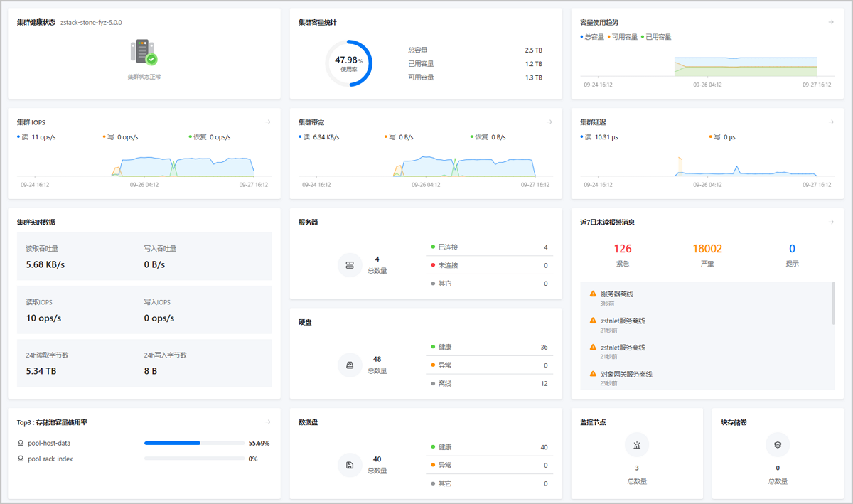This screenshot has height=504, width=853.
Task: Click the monitor node alarm icon
Action: pyautogui.click(x=637, y=445)
